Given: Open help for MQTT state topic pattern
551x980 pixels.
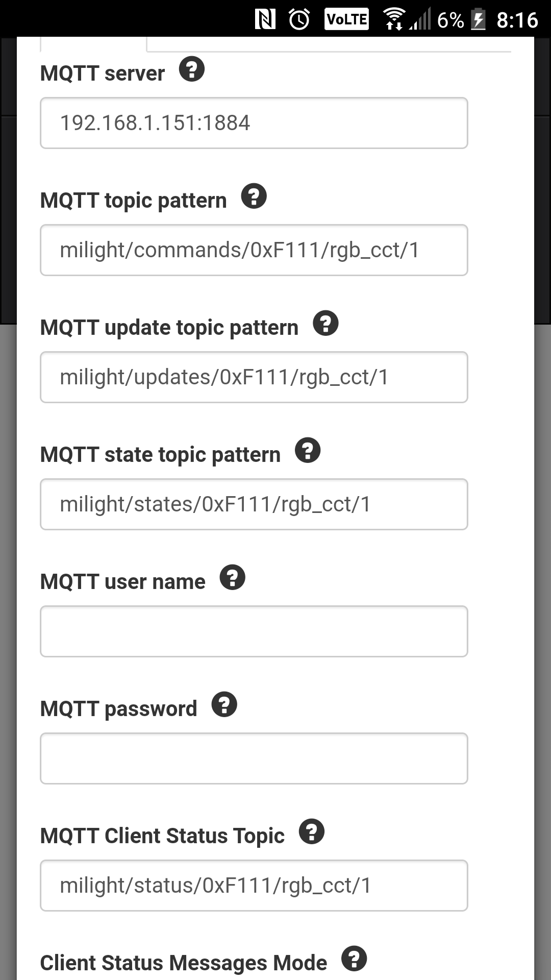Looking at the screenshot, I should click(309, 450).
